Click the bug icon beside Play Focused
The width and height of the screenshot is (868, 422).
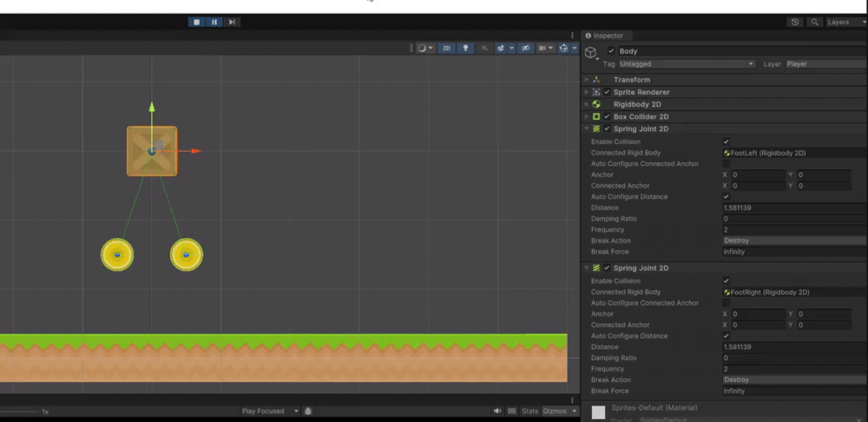click(x=308, y=411)
